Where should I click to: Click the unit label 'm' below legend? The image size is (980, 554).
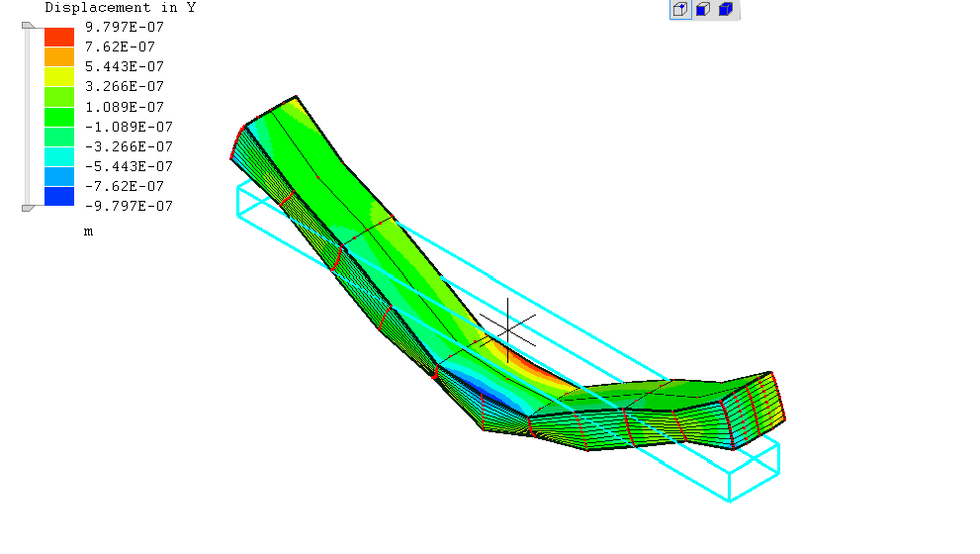click(89, 231)
